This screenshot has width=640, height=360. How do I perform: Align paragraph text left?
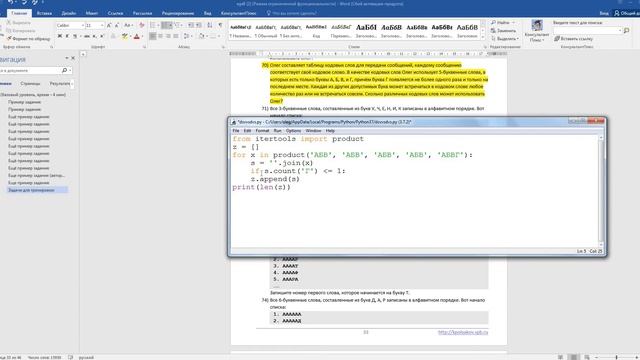pyautogui.click(x=153, y=36)
